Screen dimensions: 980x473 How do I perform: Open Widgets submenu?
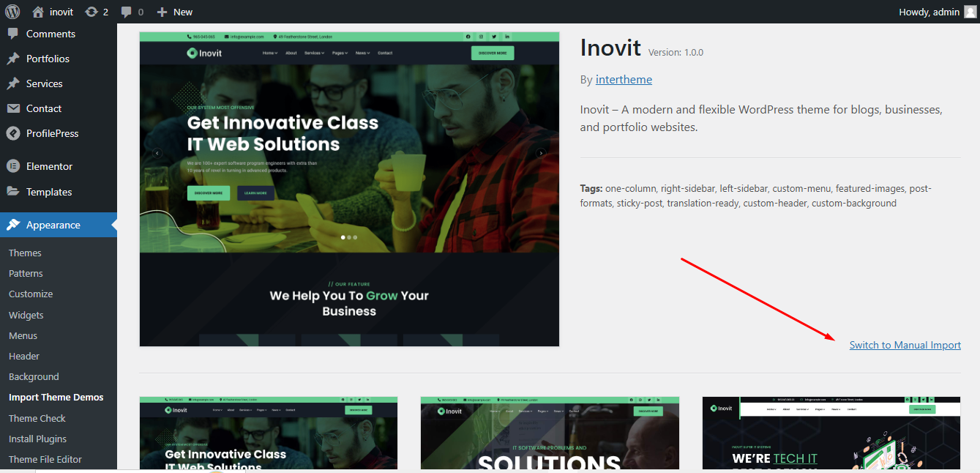click(x=26, y=315)
